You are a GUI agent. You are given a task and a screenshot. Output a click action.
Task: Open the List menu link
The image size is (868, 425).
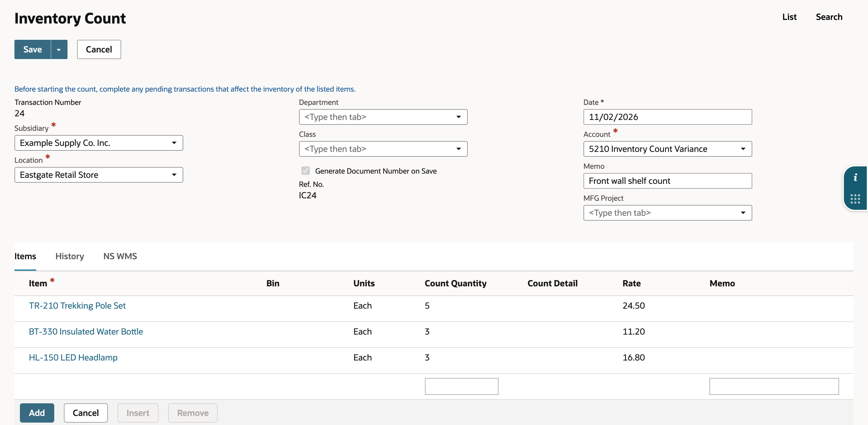[789, 17]
